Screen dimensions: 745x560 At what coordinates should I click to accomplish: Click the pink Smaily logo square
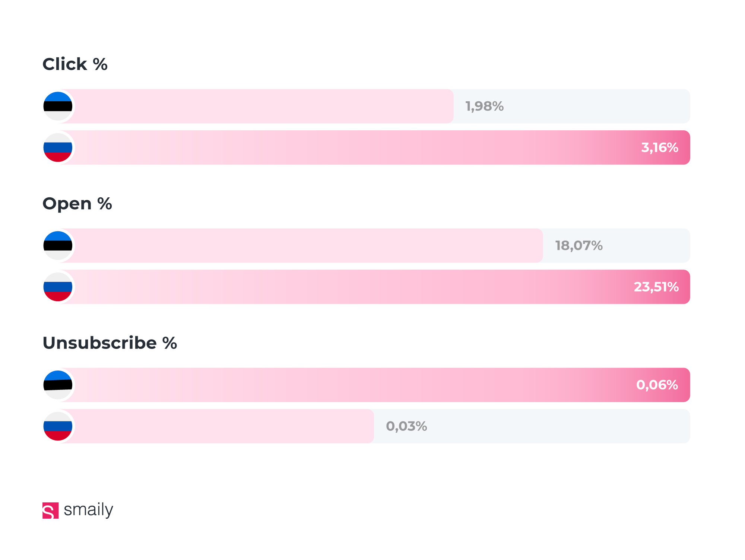tap(50, 510)
